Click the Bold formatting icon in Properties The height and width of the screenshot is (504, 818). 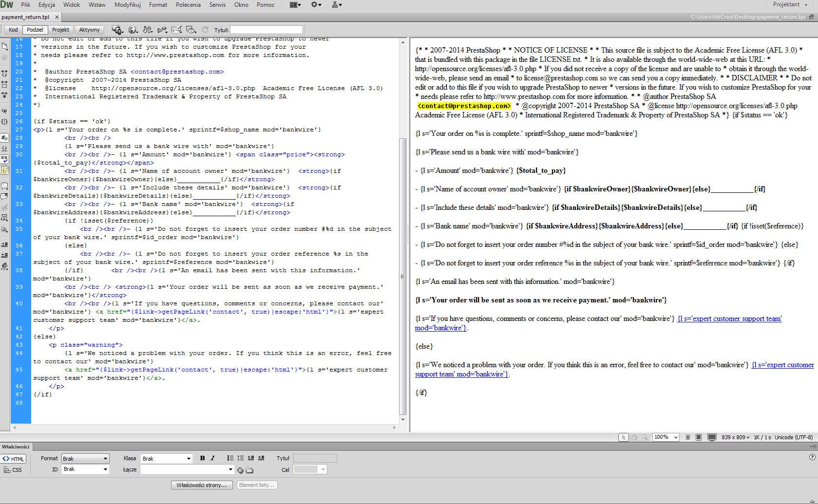pyautogui.click(x=202, y=458)
